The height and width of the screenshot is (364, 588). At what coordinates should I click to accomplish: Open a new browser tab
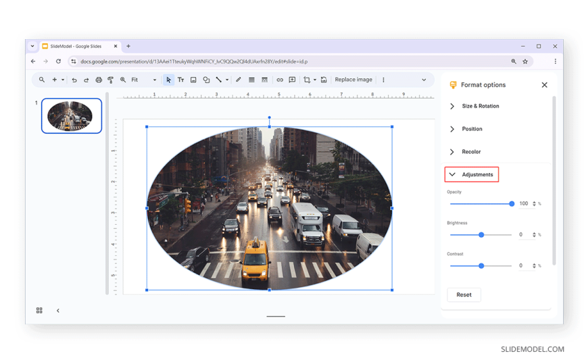click(128, 46)
